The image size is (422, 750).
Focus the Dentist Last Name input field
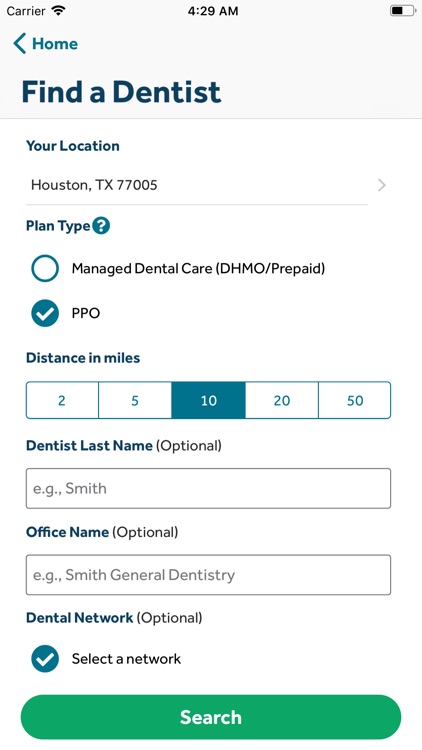209,488
